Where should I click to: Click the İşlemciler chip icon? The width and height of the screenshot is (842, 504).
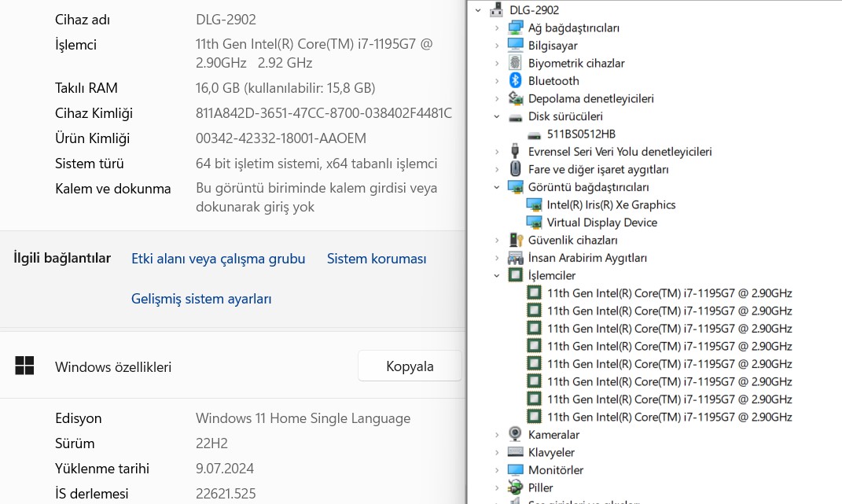[516, 275]
